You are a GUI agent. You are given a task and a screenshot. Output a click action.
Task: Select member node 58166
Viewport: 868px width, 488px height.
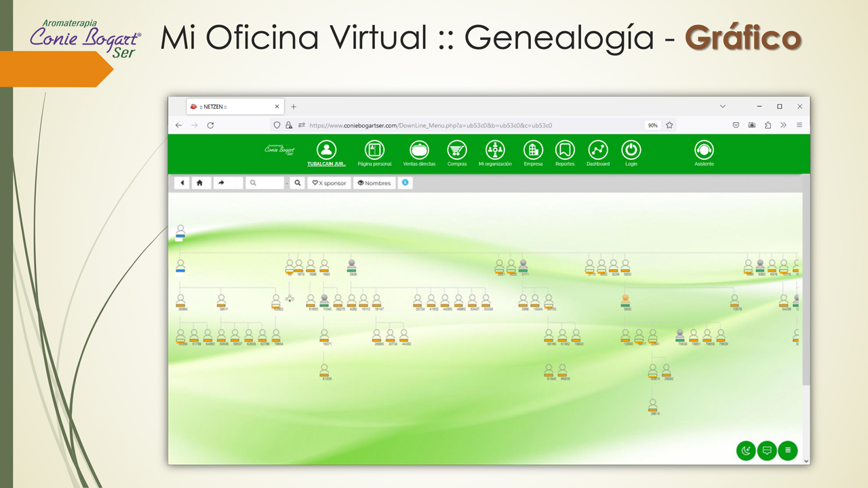point(549,337)
